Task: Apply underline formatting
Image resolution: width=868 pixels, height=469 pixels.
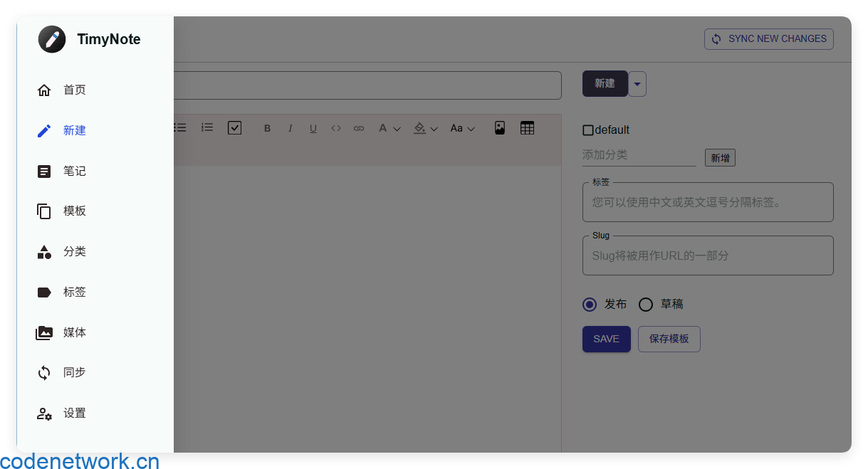Action: coord(313,129)
